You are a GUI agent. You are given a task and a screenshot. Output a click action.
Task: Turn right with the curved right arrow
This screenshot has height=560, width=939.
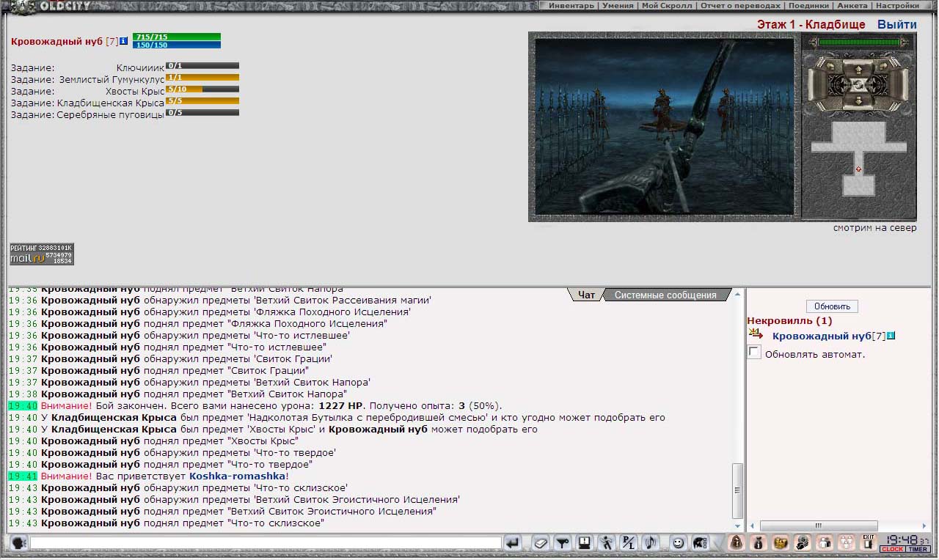coord(885,66)
